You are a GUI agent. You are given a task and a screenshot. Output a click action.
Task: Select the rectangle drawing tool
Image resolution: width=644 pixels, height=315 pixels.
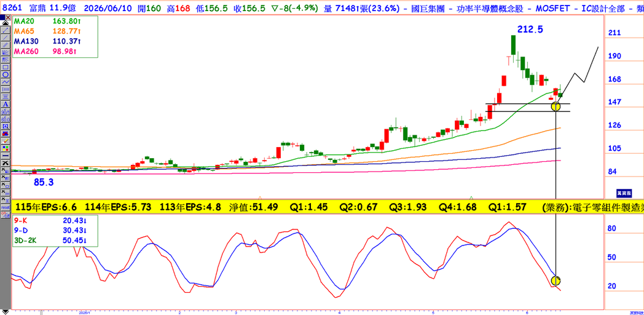[x=6, y=67]
